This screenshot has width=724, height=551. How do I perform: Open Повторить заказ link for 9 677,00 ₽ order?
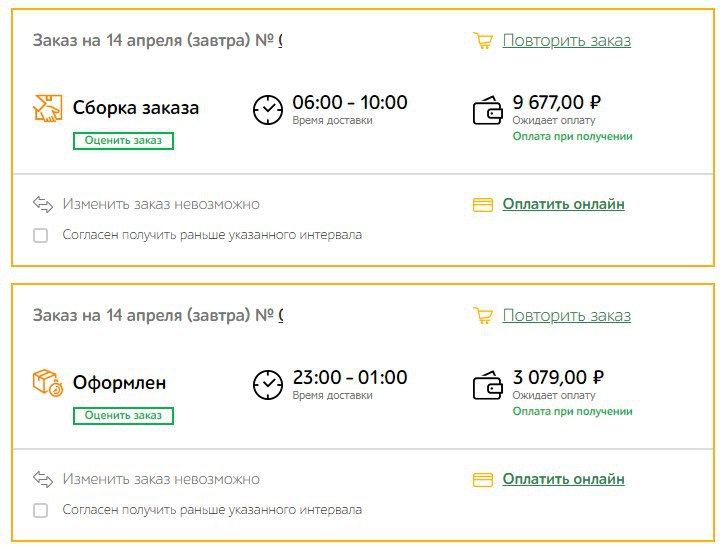coord(567,41)
